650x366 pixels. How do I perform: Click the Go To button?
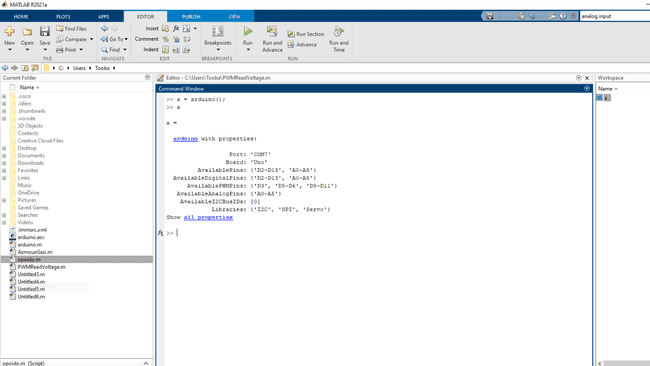(114, 39)
